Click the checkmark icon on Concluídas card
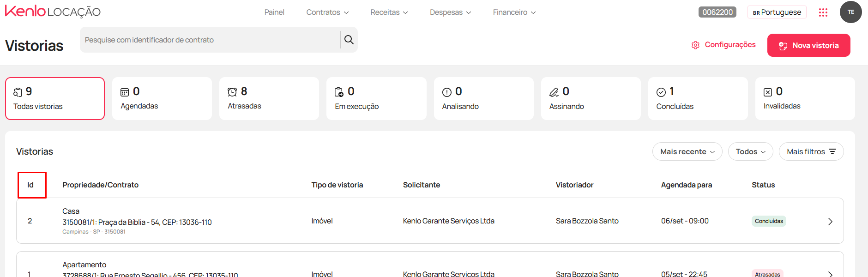This screenshot has height=277, width=868. (x=661, y=92)
